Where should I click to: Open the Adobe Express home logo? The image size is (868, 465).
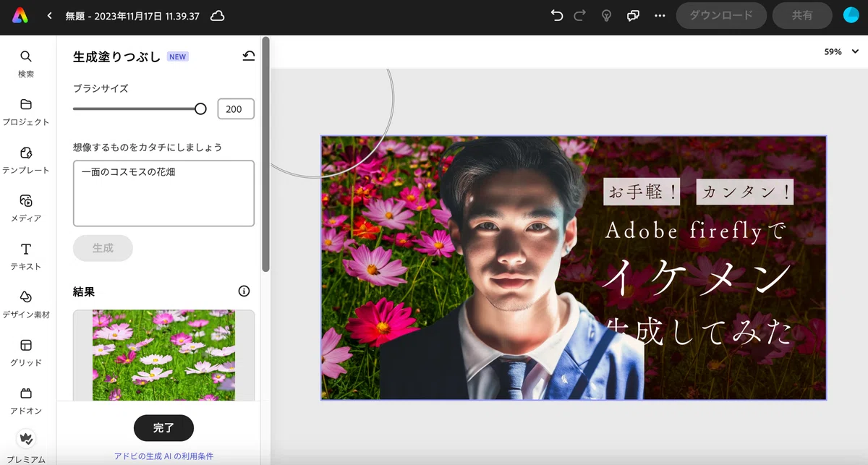[20, 15]
